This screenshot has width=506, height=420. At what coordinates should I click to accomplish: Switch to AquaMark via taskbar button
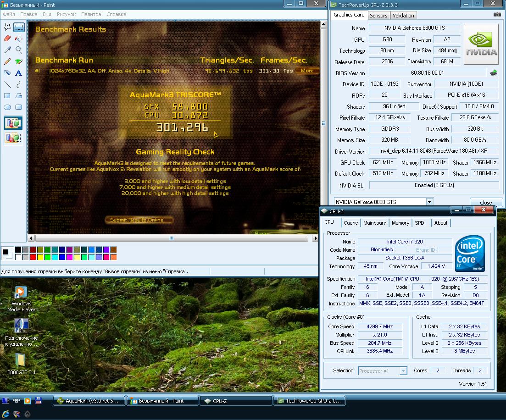tap(89, 401)
